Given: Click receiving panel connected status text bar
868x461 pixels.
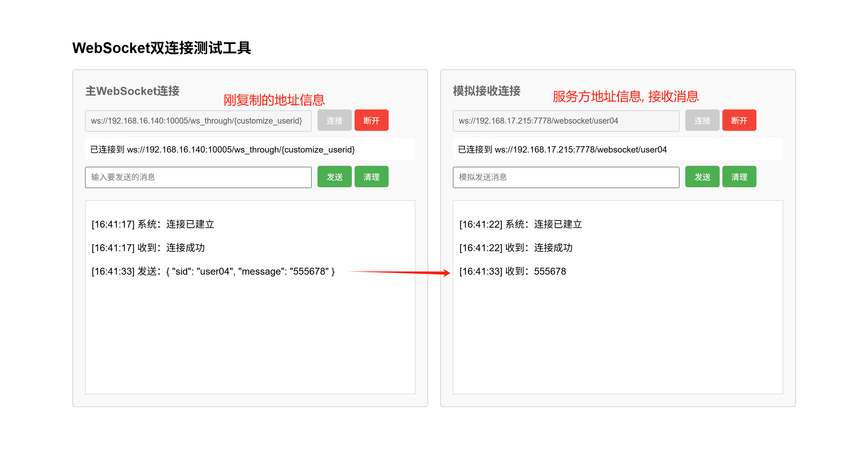Looking at the screenshot, I should (x=617, y=149).
